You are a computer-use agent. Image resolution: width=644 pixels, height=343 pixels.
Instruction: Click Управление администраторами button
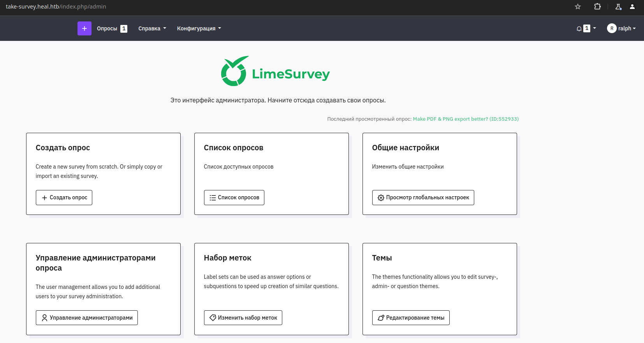pos(87,318)
